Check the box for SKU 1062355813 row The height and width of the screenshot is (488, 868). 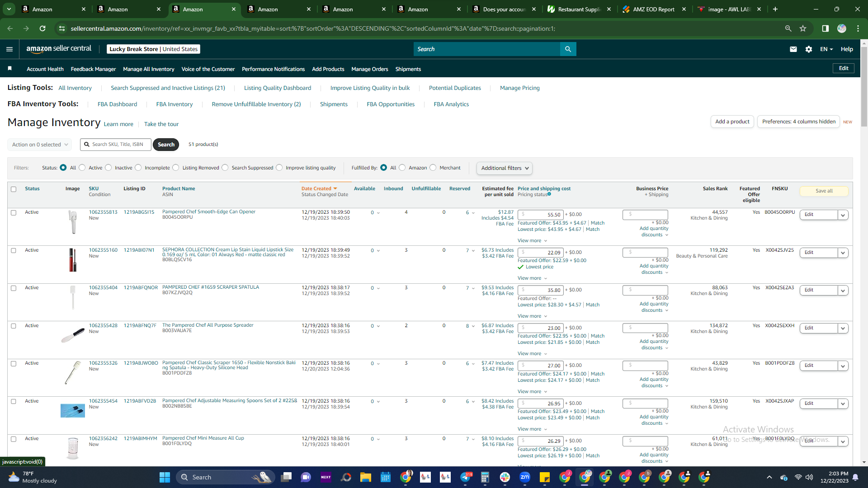[14, 212]
